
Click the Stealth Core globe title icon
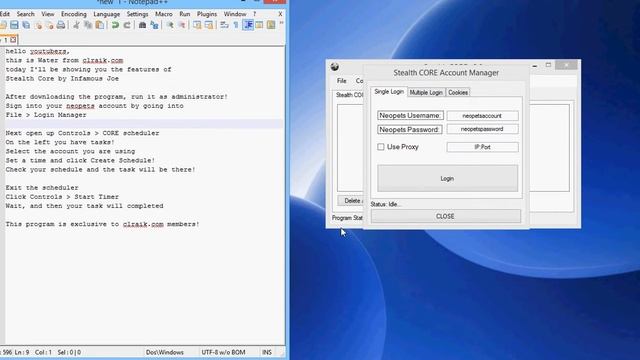pyautogui.click(x=335, y=67)
